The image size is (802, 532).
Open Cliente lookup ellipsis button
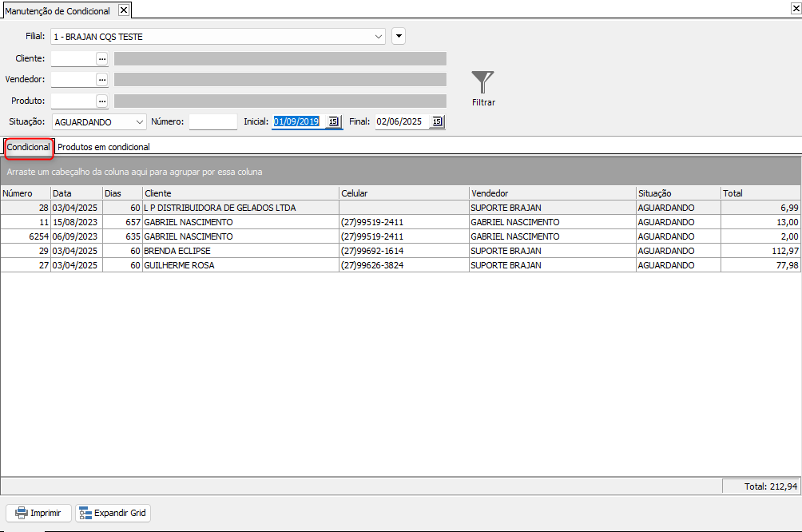(102, 59)
